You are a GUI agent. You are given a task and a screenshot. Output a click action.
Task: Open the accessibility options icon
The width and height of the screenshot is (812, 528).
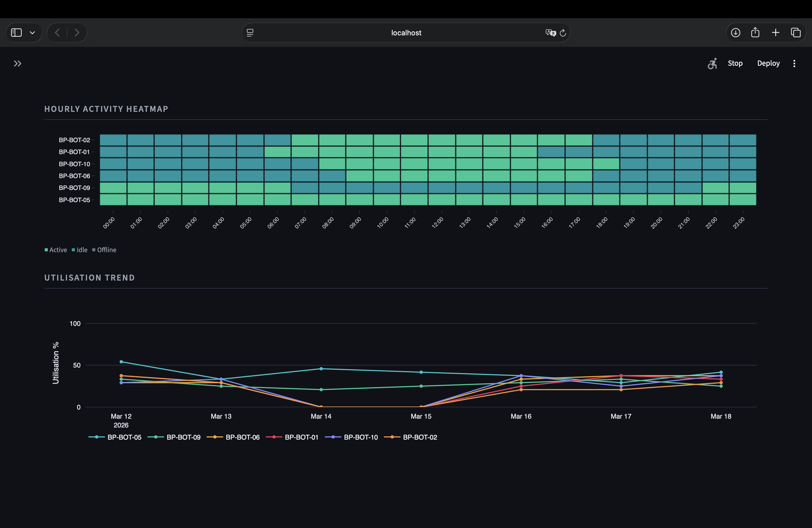[x=712, y=64]
